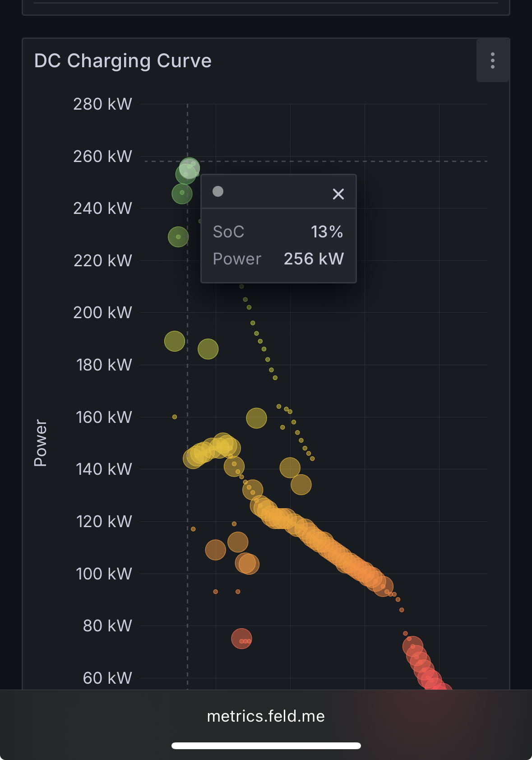This screenshot has height=760, width=532.
Task: Tap the metrics.feld.me address bar
Action: (266, 716)
